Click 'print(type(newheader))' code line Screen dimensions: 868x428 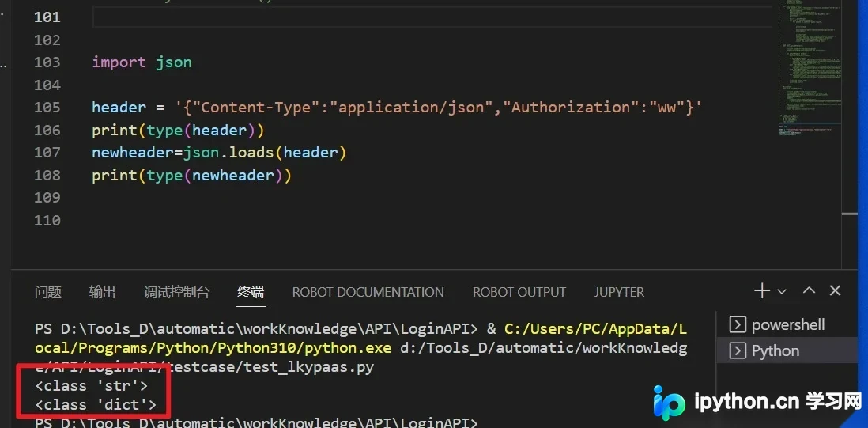click(x=191, y=176)
